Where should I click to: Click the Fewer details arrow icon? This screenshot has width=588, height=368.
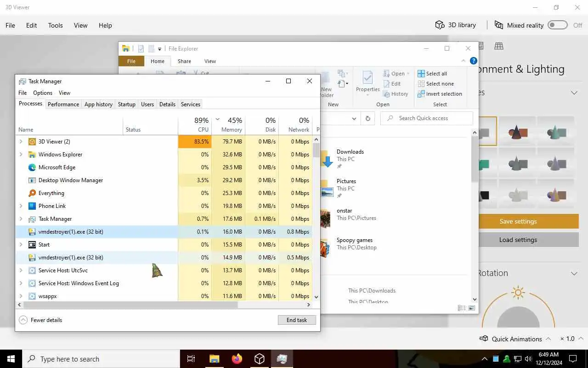(23, 320)
